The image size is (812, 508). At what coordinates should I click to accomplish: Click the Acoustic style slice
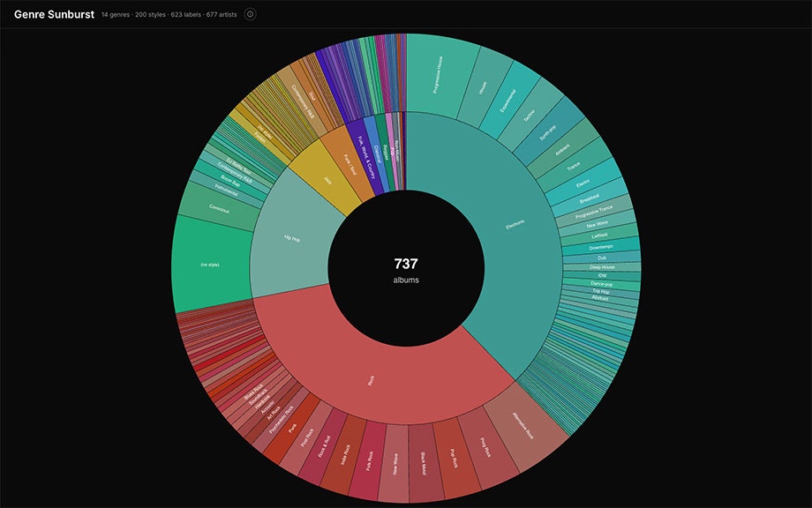[x=267, y=408]
